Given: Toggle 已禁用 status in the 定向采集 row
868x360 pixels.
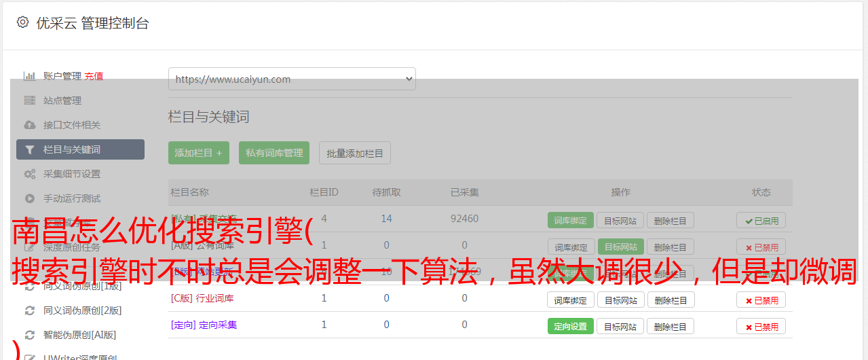Looking at the screenshot, I should pos(761,326).
